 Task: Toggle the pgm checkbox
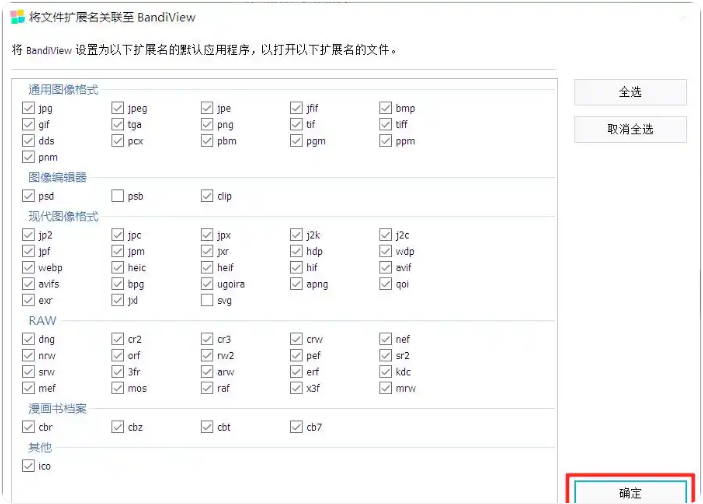click(296, 141)
